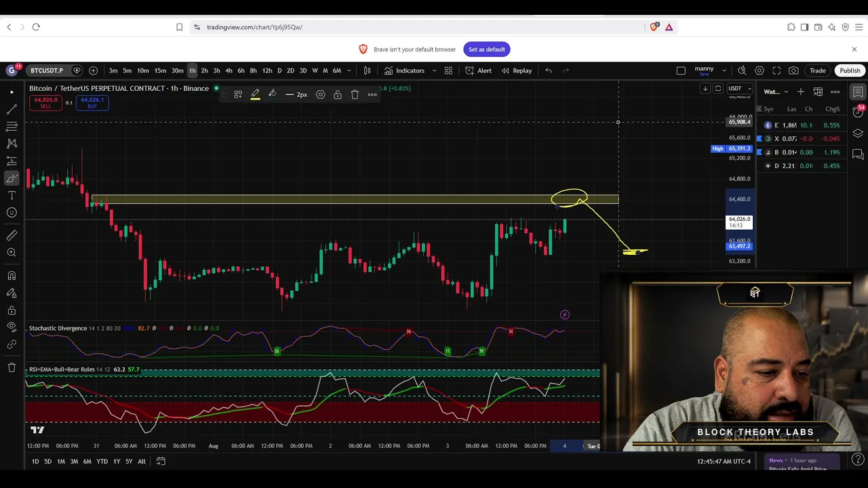This screenshot has height=488, width=868.
Task: Open drawing templates in floating toolbar
Action: pos(238,94)
